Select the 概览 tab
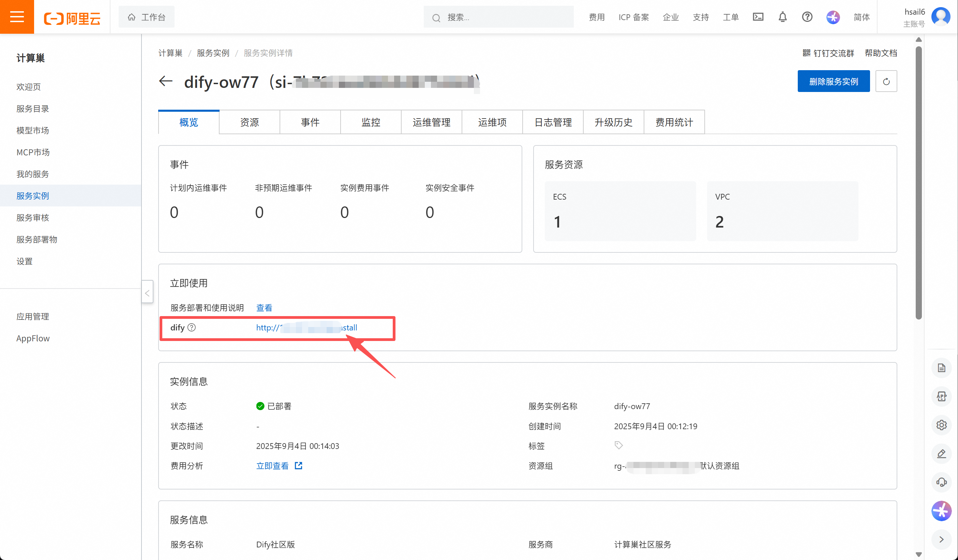 189,122
